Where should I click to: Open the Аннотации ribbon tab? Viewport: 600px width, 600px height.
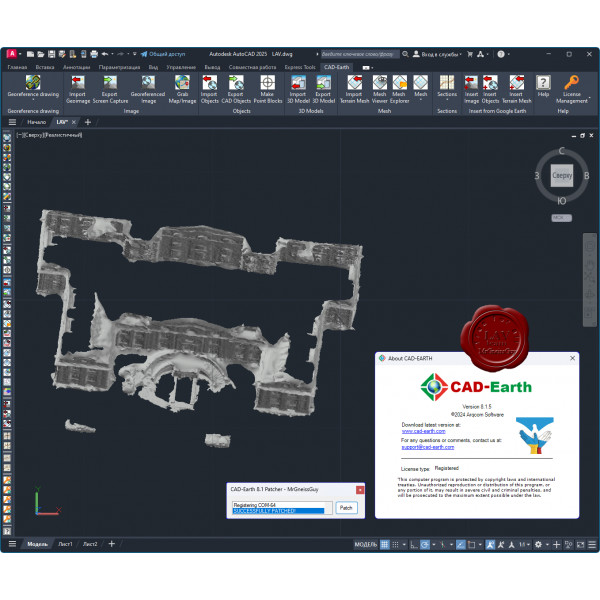[77, 67]
